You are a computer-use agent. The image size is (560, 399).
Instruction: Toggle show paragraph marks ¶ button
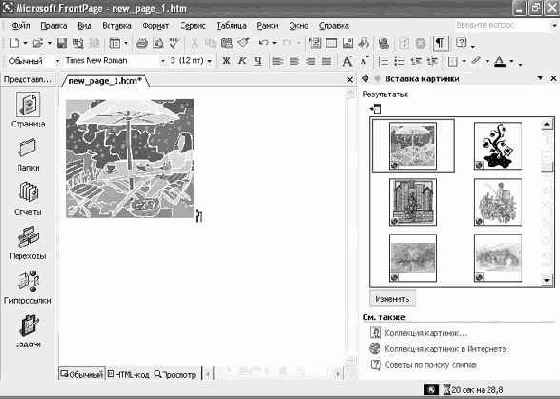(x=440, y=44)
